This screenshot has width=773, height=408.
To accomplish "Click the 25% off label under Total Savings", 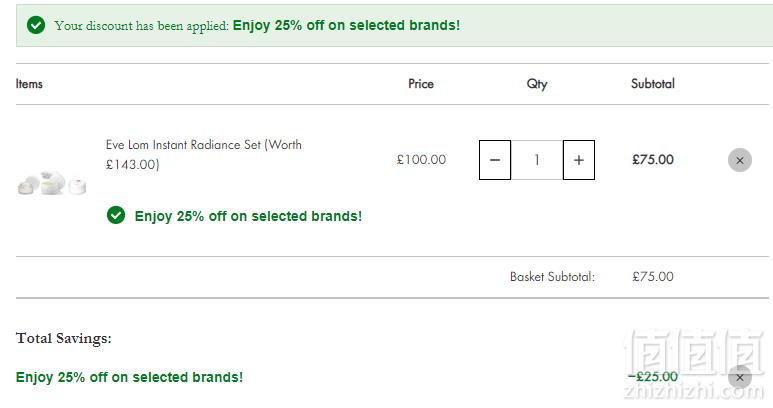I will click(129, 377).
